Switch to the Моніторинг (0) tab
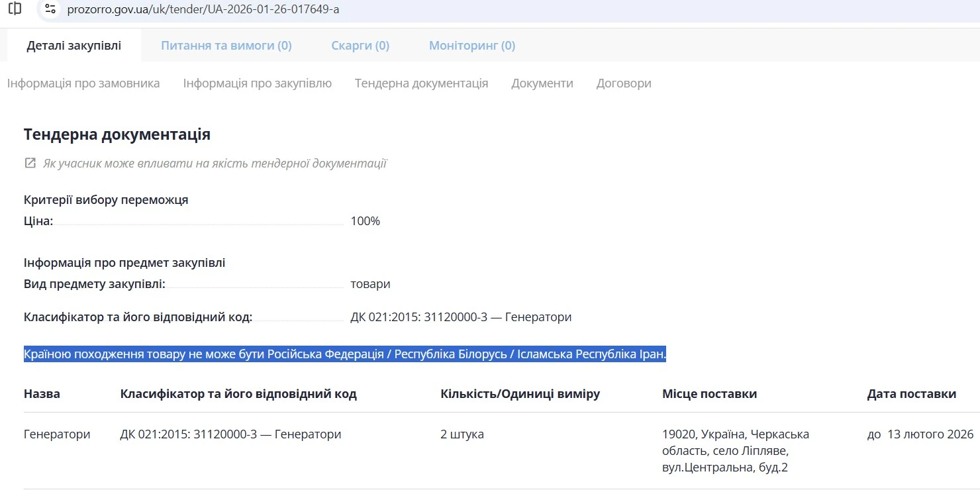The width and height of the screenshot is (980, 492). [471, 46]
